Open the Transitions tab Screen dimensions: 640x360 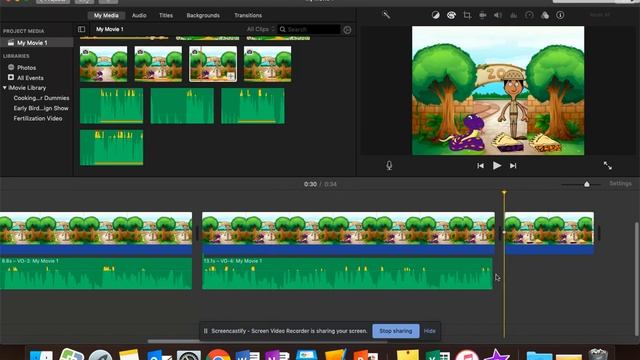pyautogui.click(x=248, y=15)
